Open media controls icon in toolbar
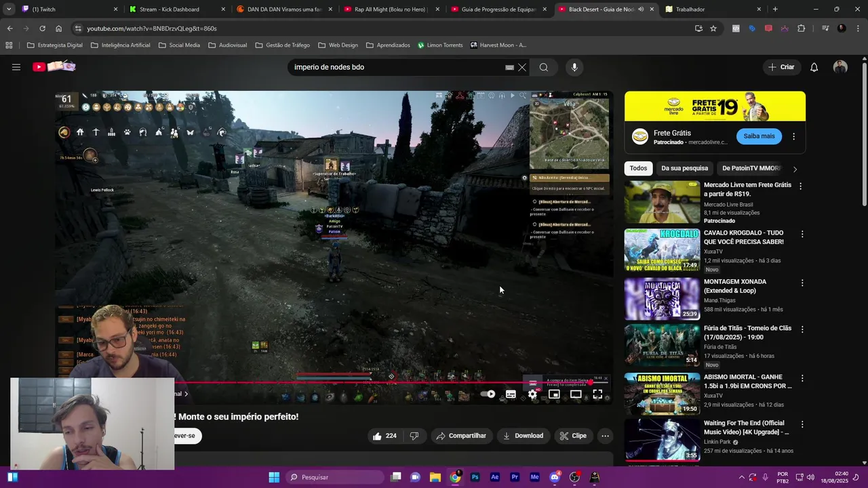Screen dimensions: 868x488 825,28
